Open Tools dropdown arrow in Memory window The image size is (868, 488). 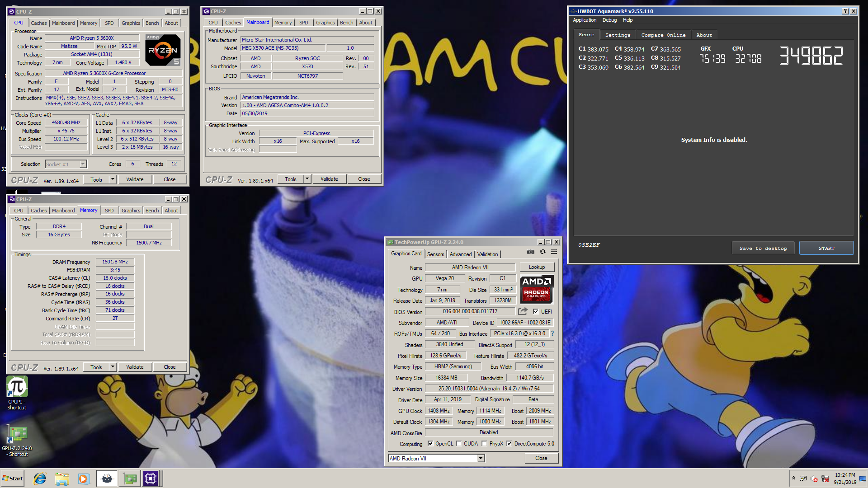click(113, 367)
